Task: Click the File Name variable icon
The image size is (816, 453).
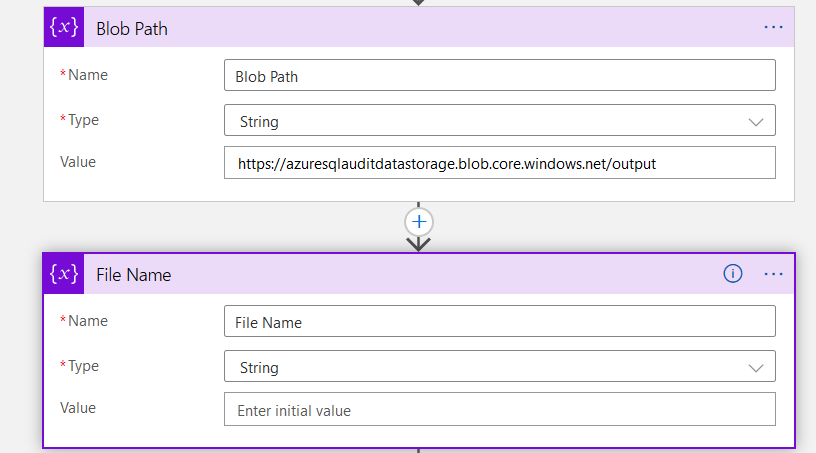Action: point(64,275)
